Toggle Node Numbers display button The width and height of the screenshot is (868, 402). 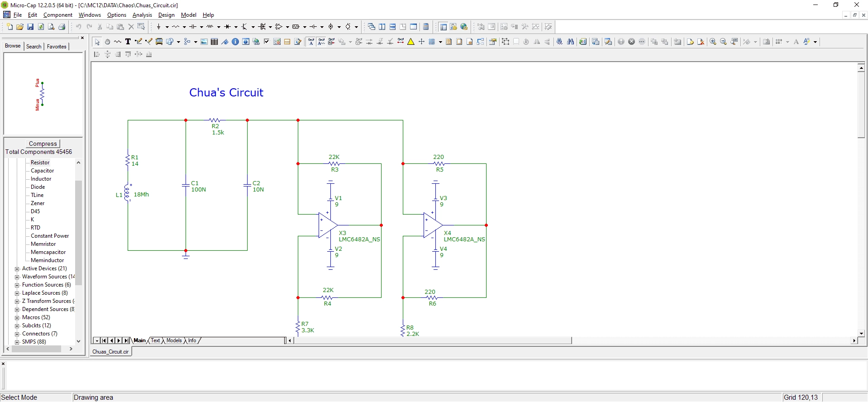(332, 42)
